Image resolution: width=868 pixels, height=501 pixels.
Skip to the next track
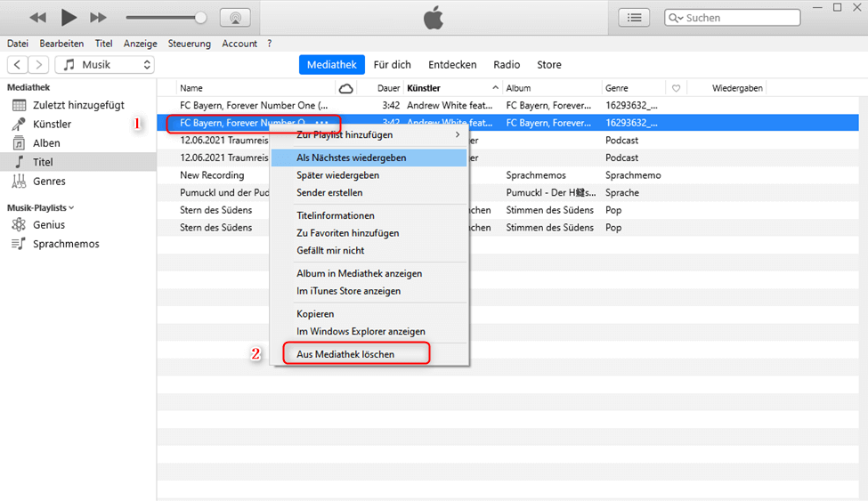[99, 17]
